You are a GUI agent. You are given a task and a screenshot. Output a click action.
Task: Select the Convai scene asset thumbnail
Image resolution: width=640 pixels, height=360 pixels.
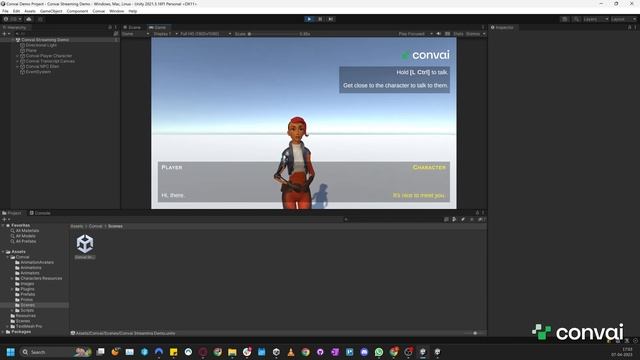pos(85,244)
